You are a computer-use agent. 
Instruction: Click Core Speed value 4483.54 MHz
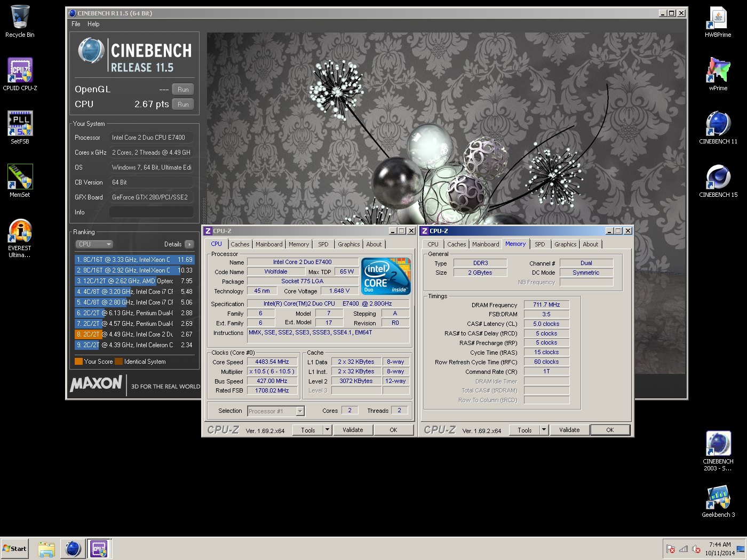pos(272,362)
